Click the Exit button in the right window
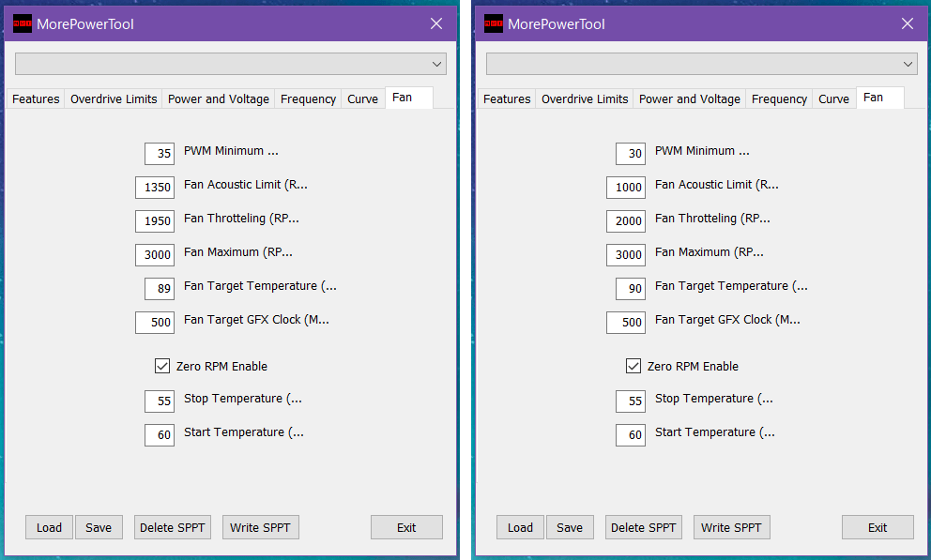 [878, 527]
